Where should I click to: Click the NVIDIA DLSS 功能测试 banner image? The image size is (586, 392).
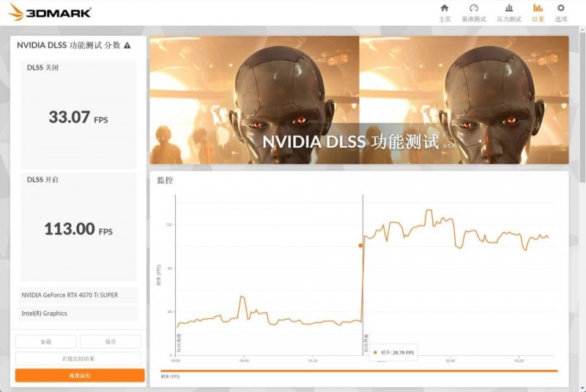point(359,100)
